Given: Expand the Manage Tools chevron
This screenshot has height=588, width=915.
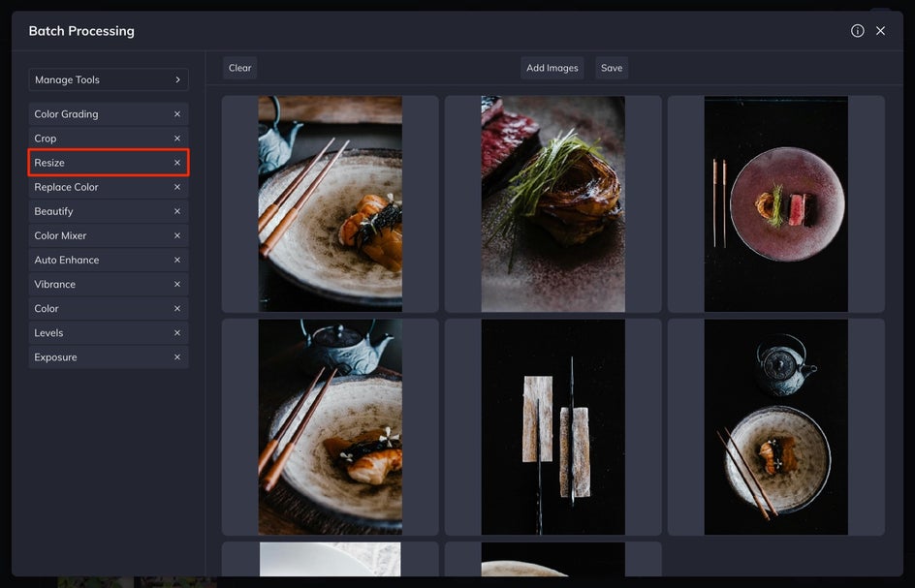Looking at the screenshot, I should pos(177,79).
